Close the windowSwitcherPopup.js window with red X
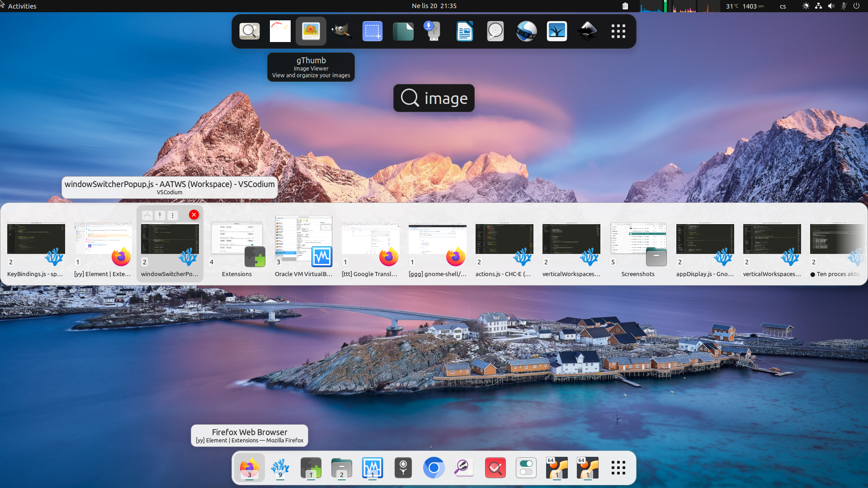The width and height of the screenshot is (868, 488). [x=194, y=215]
